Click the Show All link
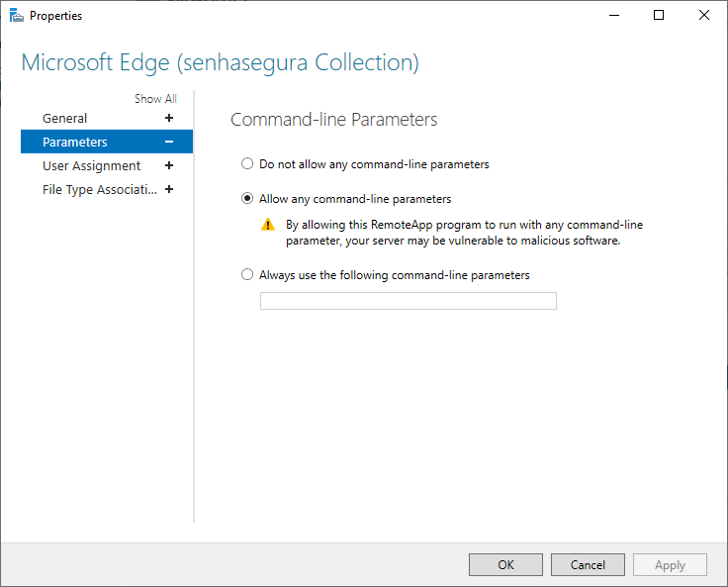The image size is (728, 587). 155,99
